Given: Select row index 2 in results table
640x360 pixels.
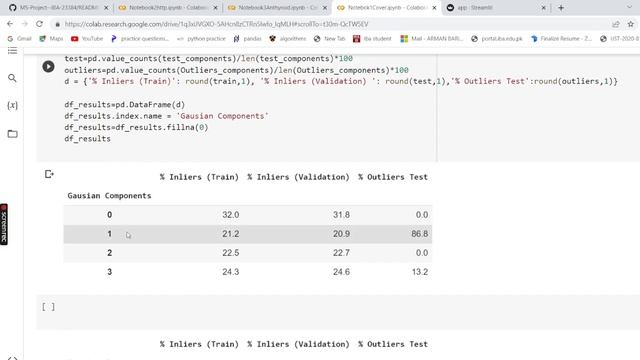Looking at the screenshot, I should click(109, 253).
